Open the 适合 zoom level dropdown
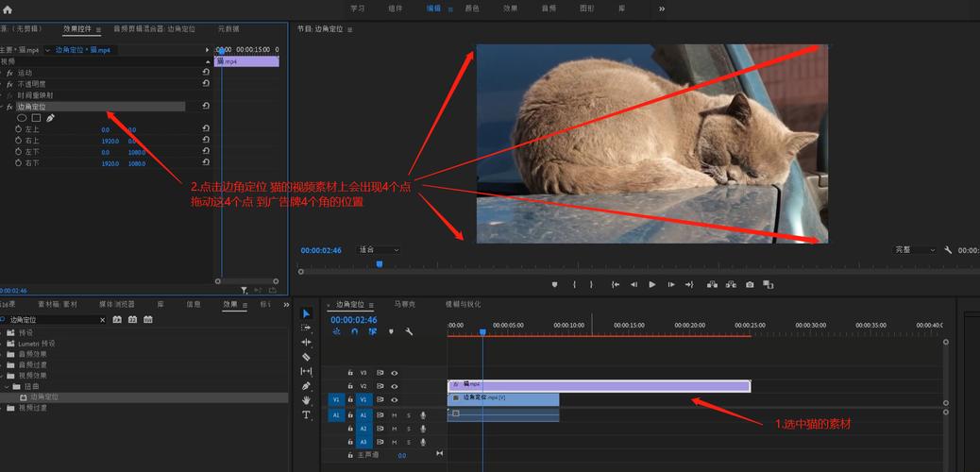The image size is (980, 472). tap(379, 250)
